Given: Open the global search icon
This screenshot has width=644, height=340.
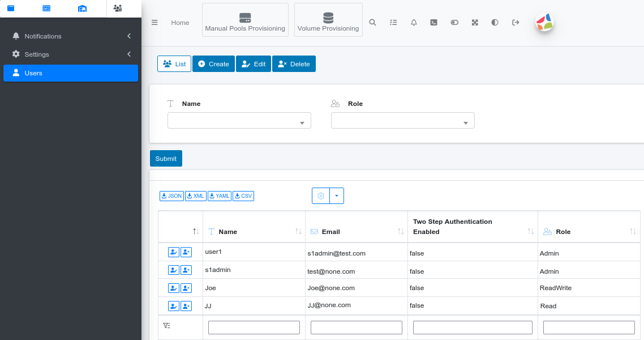Looking at the screenshot, I should click(372, 23).
